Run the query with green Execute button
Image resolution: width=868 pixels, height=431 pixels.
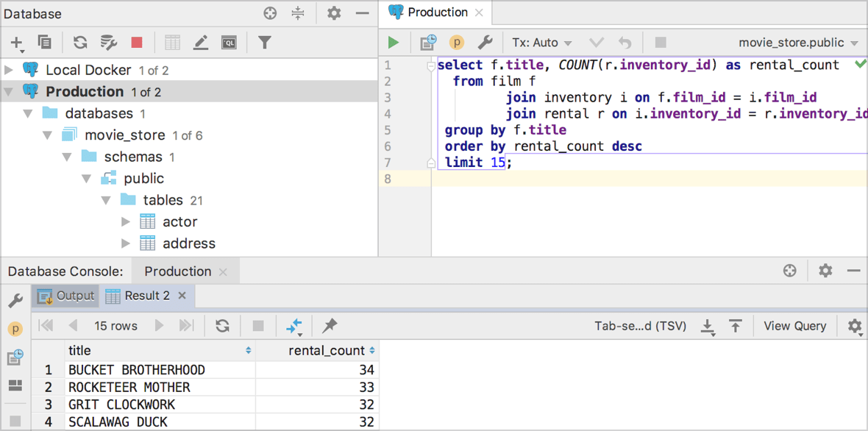point(394,43)
